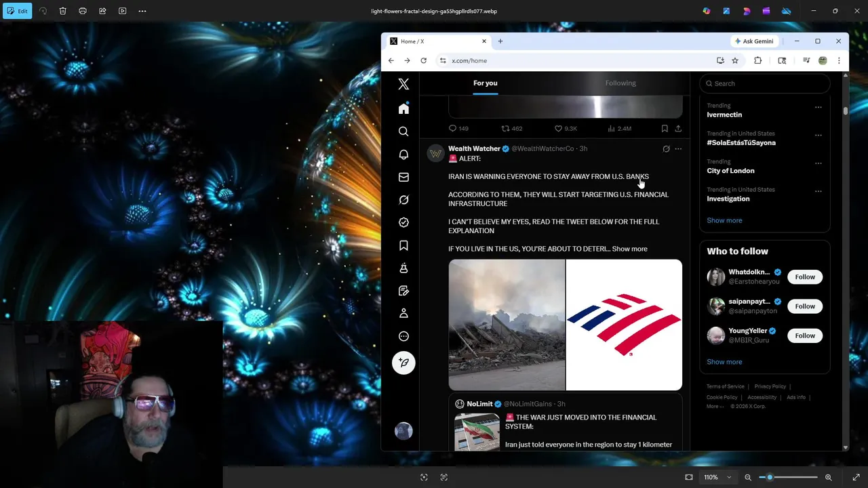Go forward in browser

click(x=407, y=60)
